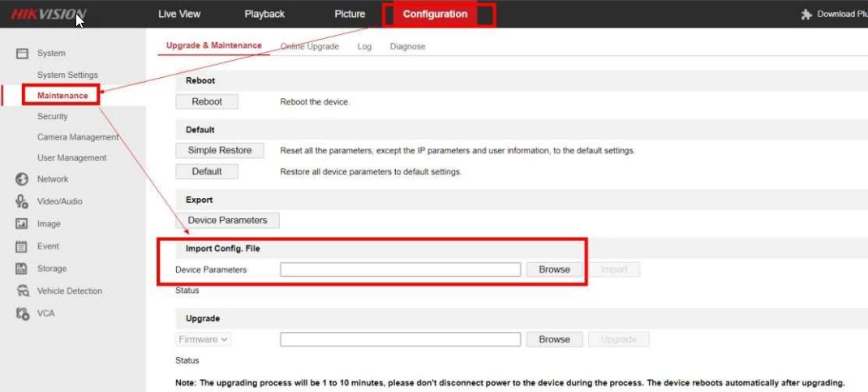Viewport: 868px width, 392px height.
Task: Click the Image sidebar icon
Action: 23,224
